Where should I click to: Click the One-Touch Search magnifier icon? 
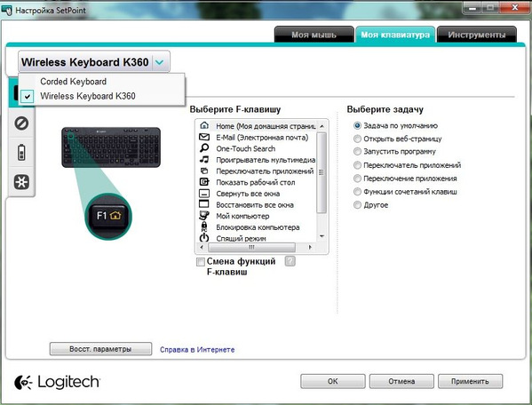click(x=204, y=148)
